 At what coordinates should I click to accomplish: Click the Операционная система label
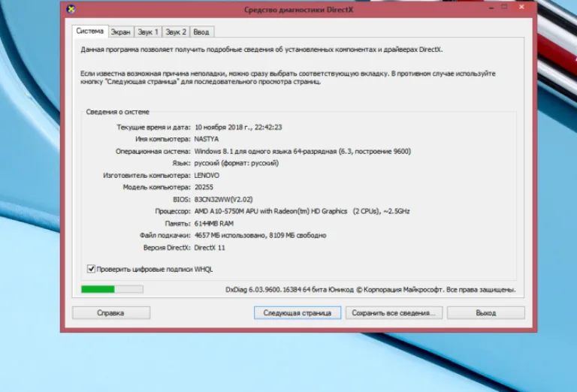point(153,151)
